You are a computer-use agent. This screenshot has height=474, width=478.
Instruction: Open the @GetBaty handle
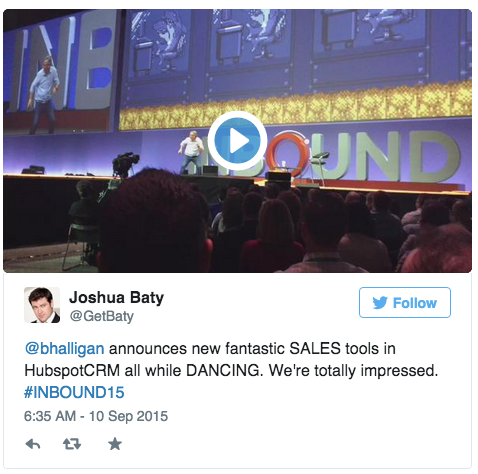point(102,316)
